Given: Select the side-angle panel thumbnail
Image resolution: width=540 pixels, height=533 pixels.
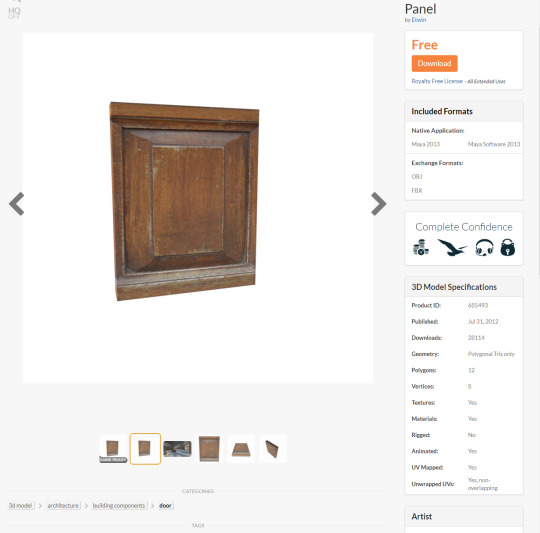Looking at the screenshot, I should [273, 449].
